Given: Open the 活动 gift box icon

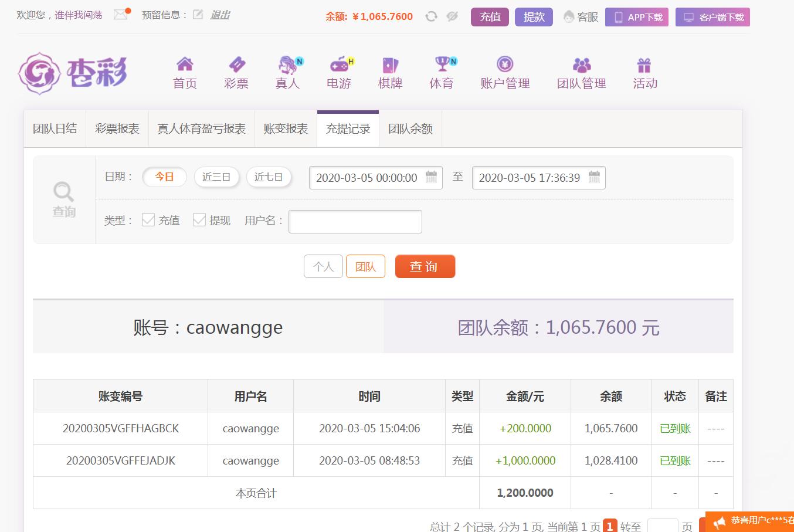Looking at the screenshot, I should point(644,64).
